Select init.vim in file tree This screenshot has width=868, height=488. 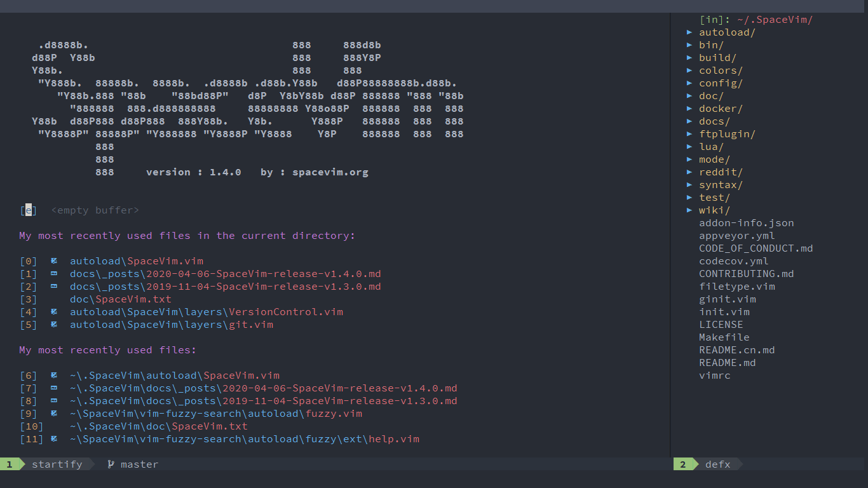click(x=724, y=311)
